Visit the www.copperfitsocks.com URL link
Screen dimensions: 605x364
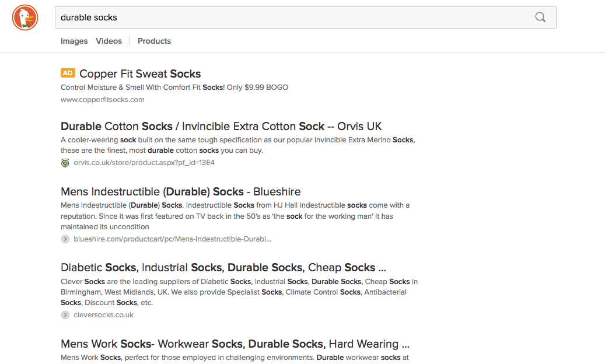[103, 99]
